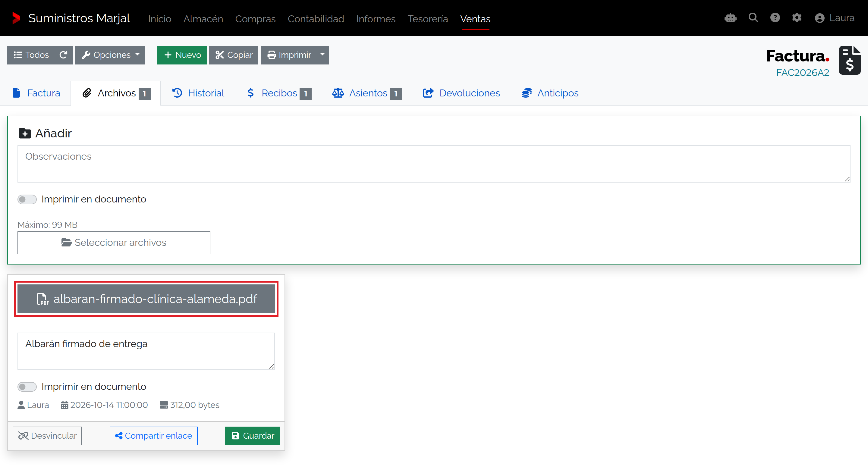Expand the Opciones dropdown

click(x=110, y=55)
